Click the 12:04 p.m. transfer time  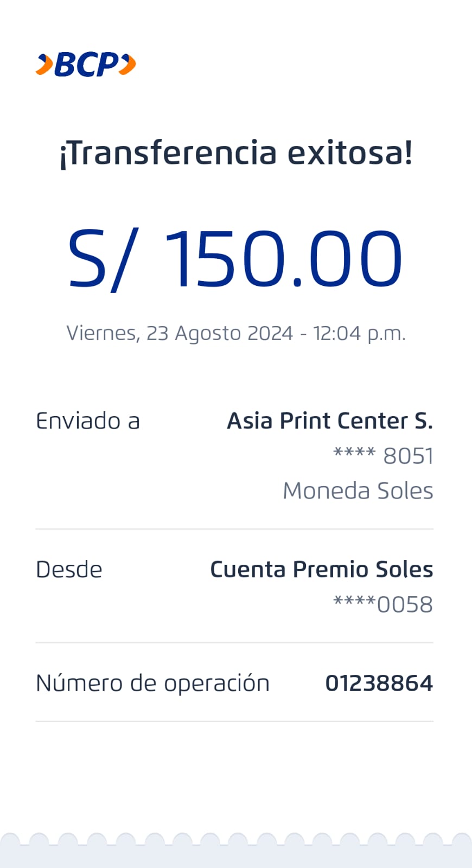pyautogui.click(x=359, y=333)
